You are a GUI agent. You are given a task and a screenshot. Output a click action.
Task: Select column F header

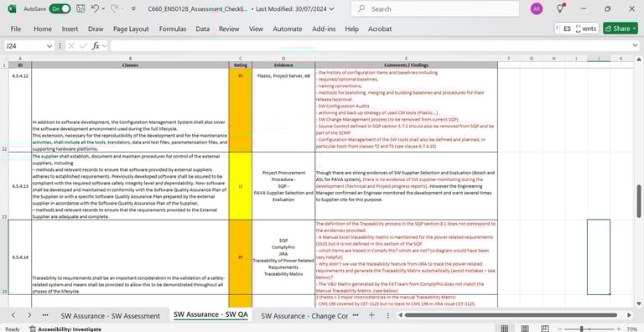[508, 59]
